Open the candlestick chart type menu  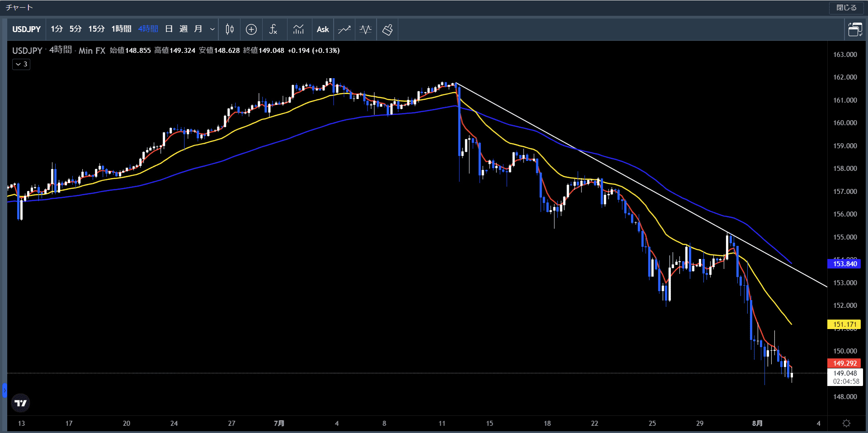pyautogui.click(x=230, y=29)
